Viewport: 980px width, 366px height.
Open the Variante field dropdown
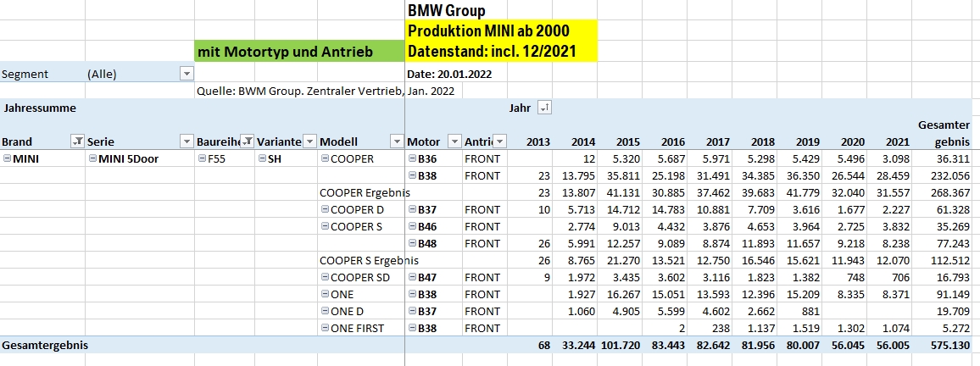point(309,141)
